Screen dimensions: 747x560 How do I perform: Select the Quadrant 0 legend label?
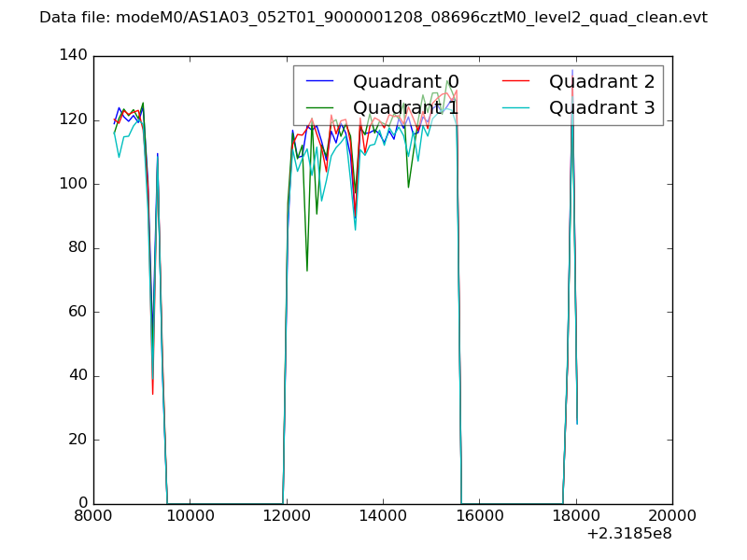pyautogui.click(x=405, y=82)
